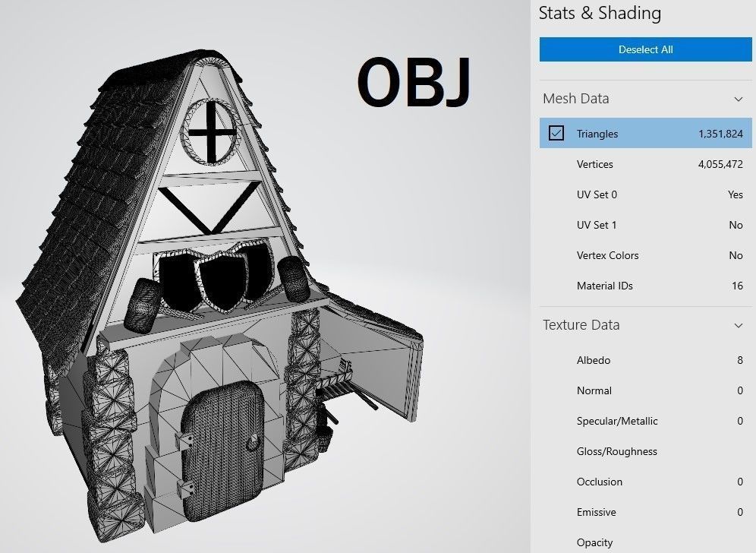Collapse the Mesh Data section
The width and height of the screenshot is (756, 553).
(738, 99)
